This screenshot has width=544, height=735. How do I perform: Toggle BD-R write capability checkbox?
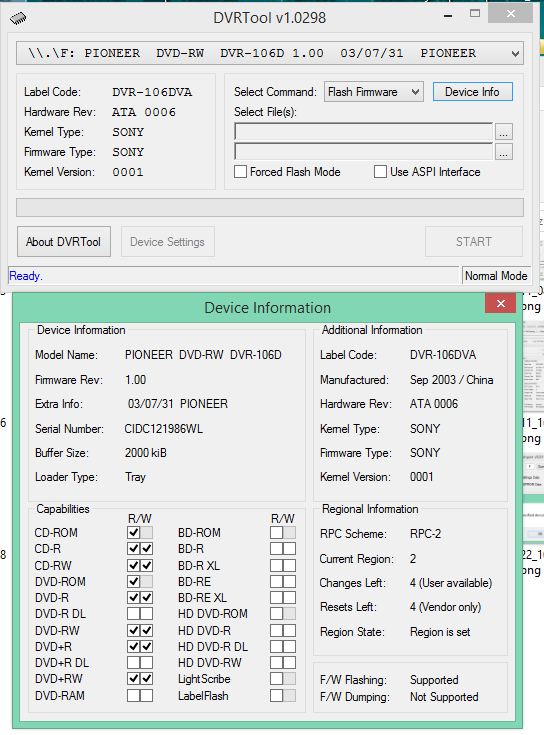click(290, 548)
